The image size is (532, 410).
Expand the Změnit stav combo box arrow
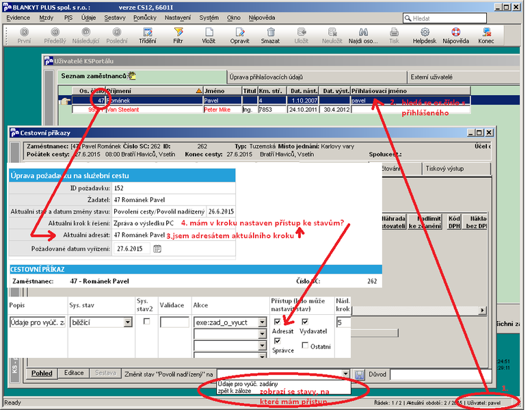345,374
